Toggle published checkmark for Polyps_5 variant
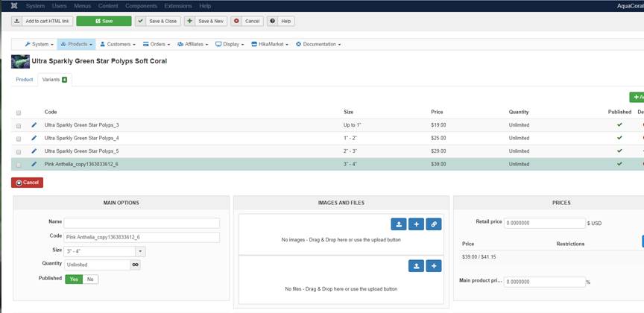This screenshot has height=313, width=644. tap(619, 151)
